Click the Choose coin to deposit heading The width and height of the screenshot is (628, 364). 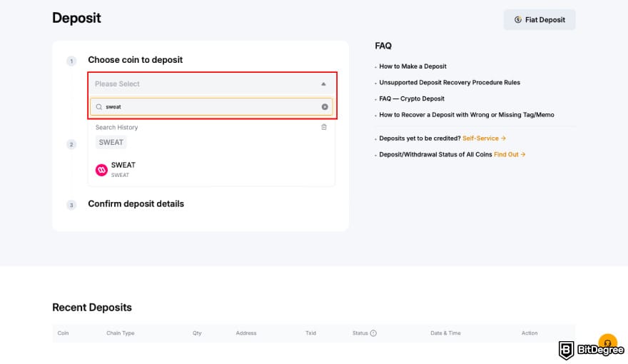(x=135, y=60)
